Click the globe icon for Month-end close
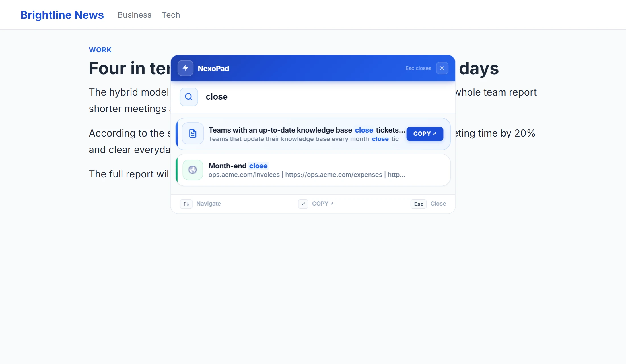The image size is (626, 364). [193, 170]
